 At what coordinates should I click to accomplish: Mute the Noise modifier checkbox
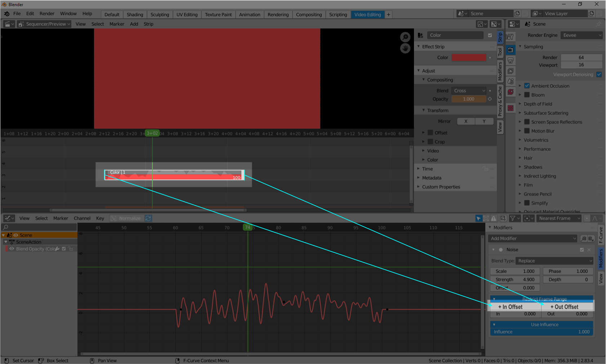point(582,250)
